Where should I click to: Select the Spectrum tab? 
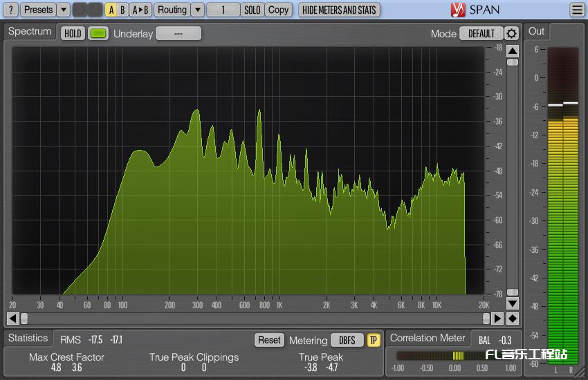tap(30, 32)
